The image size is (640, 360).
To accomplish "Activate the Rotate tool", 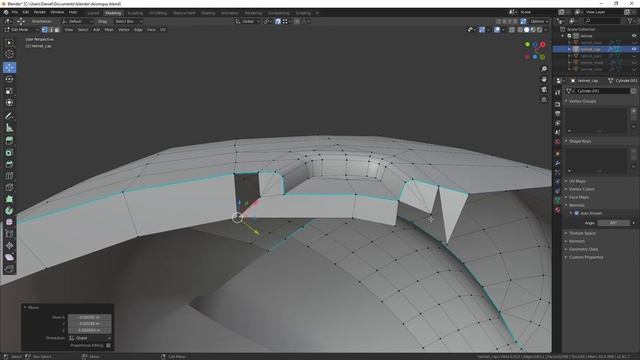I will pos(9,79).
